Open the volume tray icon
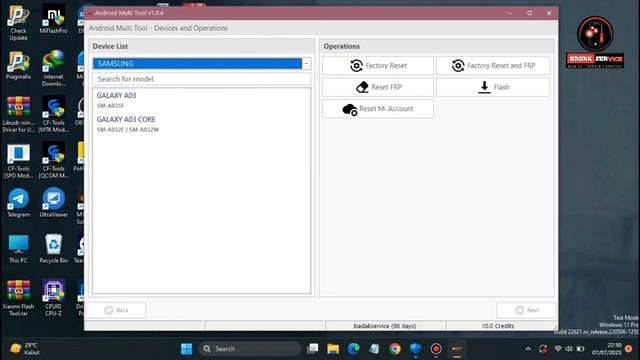The image size is (640, 360). tap(569, 349)
